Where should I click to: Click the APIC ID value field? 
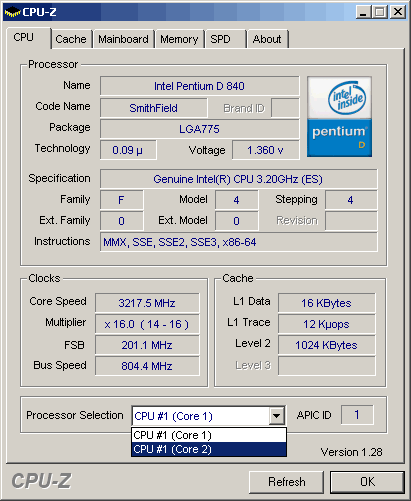pyautogui.click(x=357, y=415)
